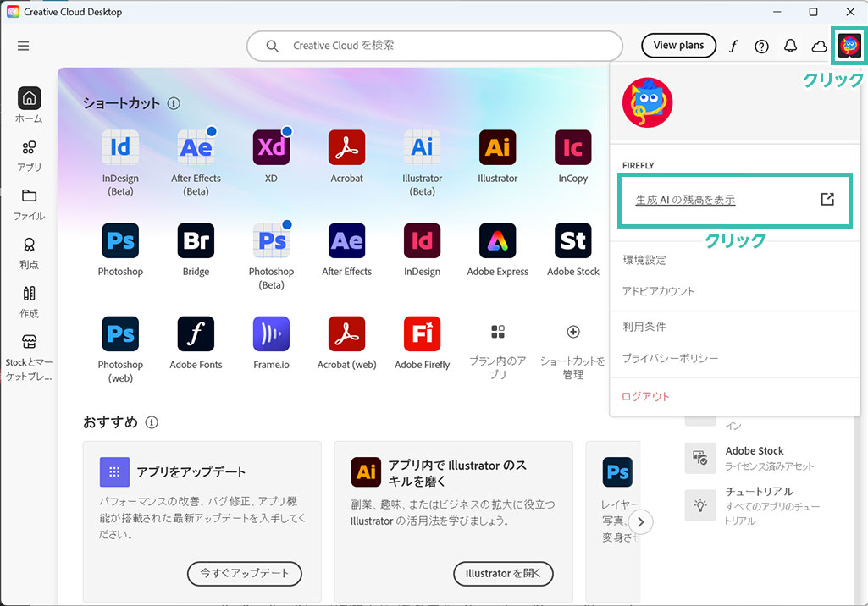Open Frame.io shortcut icon
The height and width of the screenshot is (606, 868).
271,334
